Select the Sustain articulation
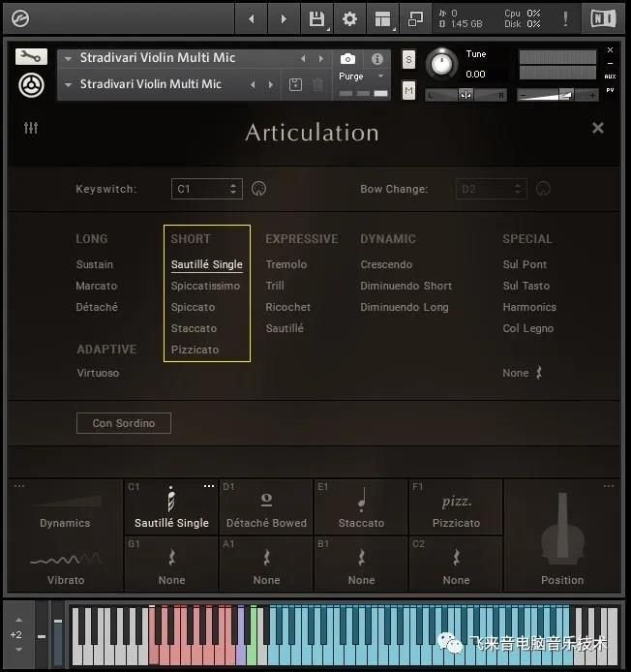Viewport: 631px width, 672px height. click(x=95, y=264)
